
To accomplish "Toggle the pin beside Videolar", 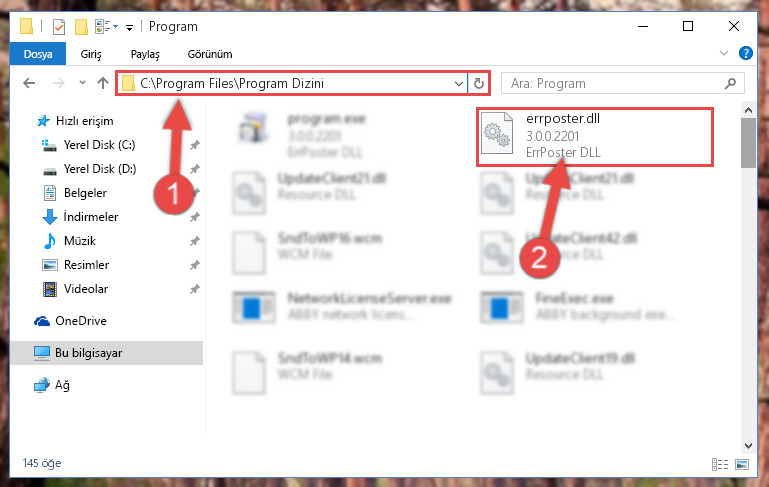I will (x=195, y=289).
